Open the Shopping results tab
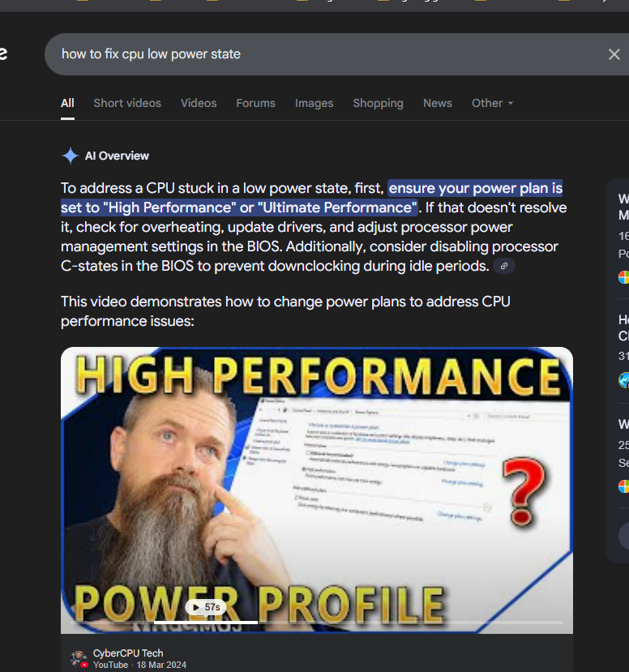Screen dimensions: 629x672 tap(378, 103)
